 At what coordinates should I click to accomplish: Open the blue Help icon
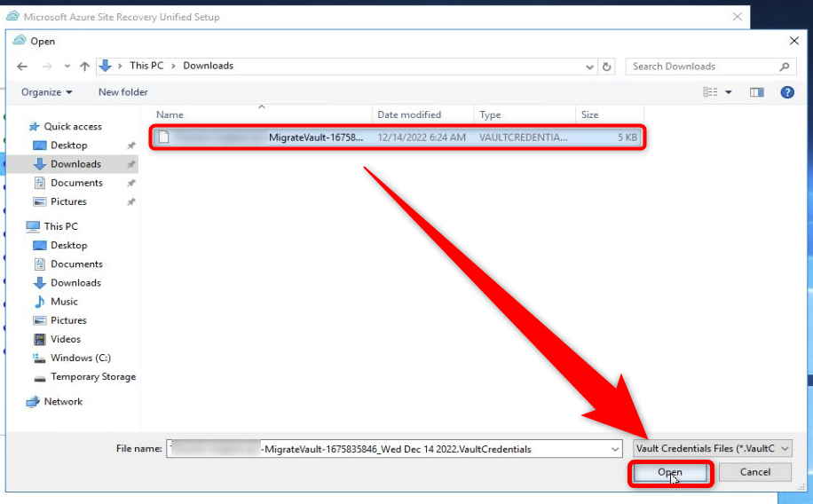click(787, 92)
